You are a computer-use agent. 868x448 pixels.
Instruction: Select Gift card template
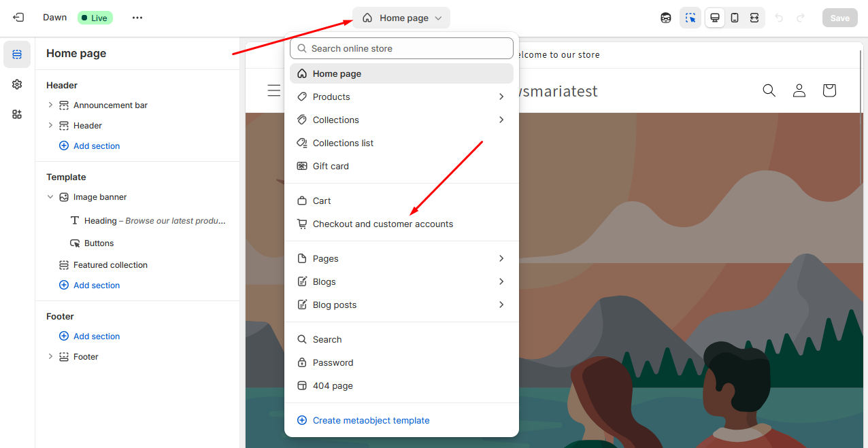point(401,166)
